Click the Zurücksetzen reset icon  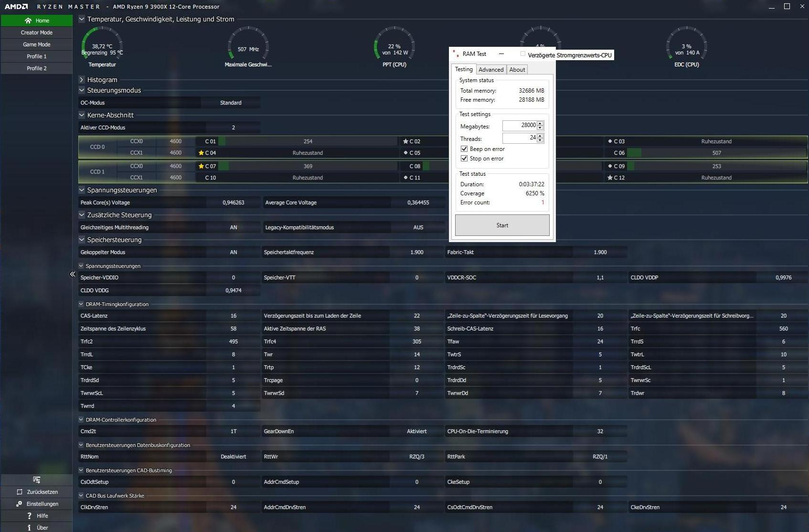[x=20, y=492]
